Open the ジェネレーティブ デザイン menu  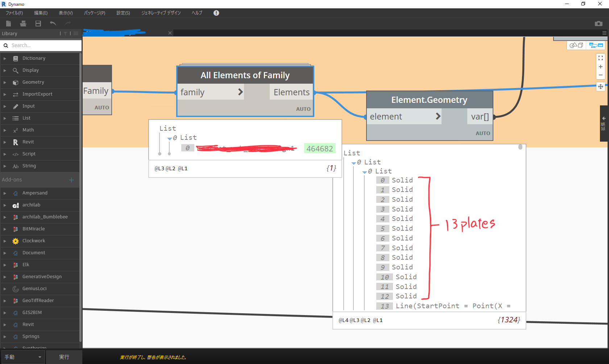(x=161, y=13)
